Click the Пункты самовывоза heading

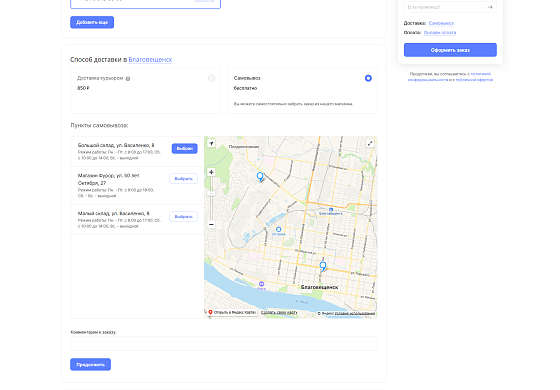pos(99,125)
